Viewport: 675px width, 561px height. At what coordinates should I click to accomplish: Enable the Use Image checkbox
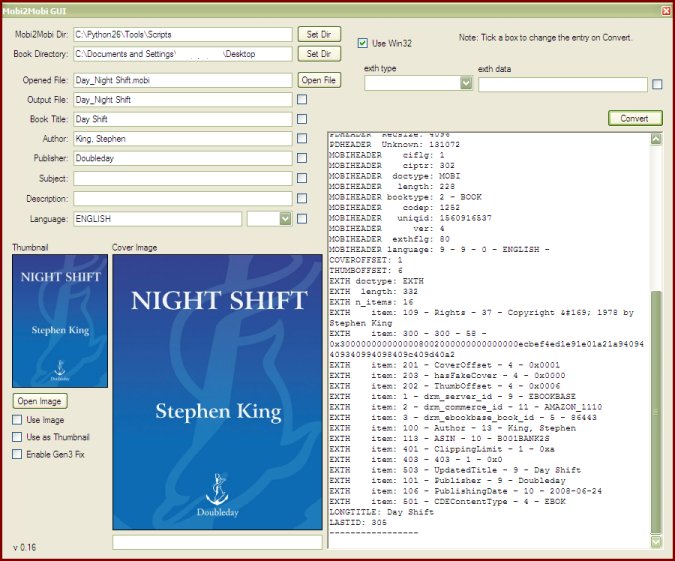click(17, 419)
